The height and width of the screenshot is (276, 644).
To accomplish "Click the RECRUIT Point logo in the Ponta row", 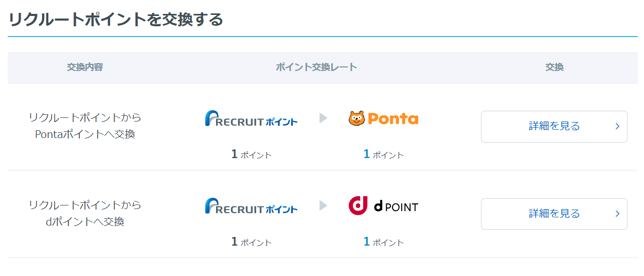I will tap(251, 119).
